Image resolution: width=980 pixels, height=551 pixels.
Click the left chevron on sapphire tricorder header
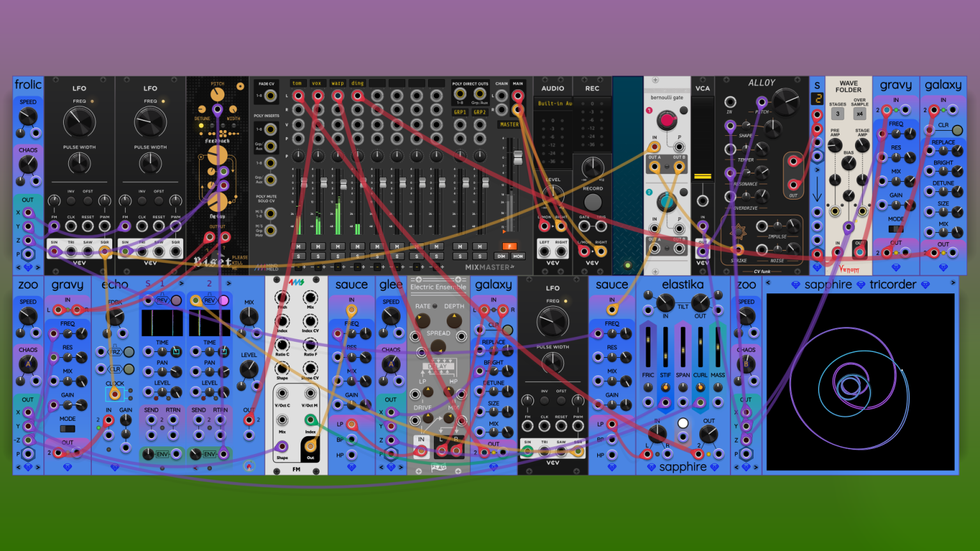(x=768, y=283)
